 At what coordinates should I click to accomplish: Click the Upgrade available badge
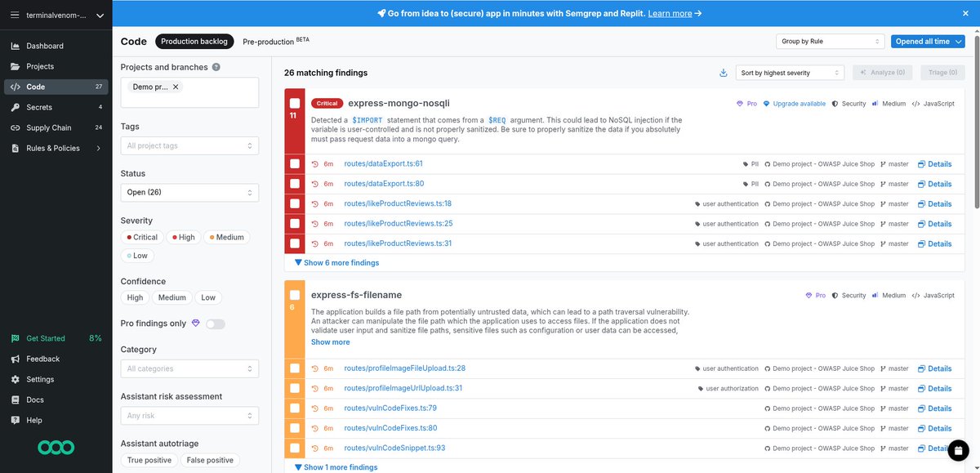(794, 104)
